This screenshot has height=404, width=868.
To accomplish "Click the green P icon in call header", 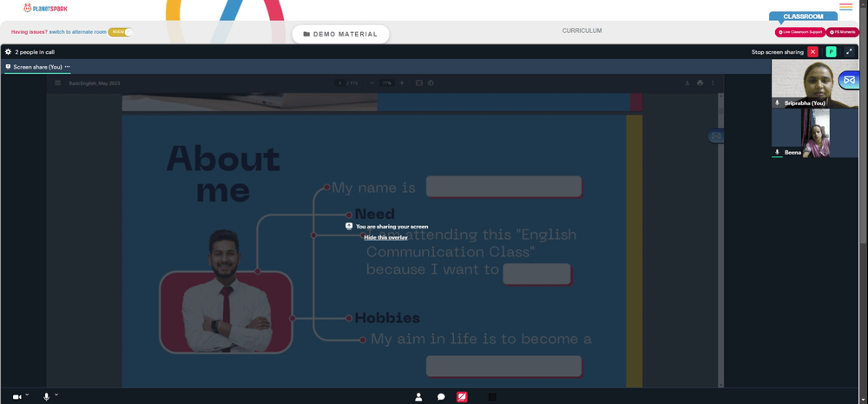I will (831, 52).
